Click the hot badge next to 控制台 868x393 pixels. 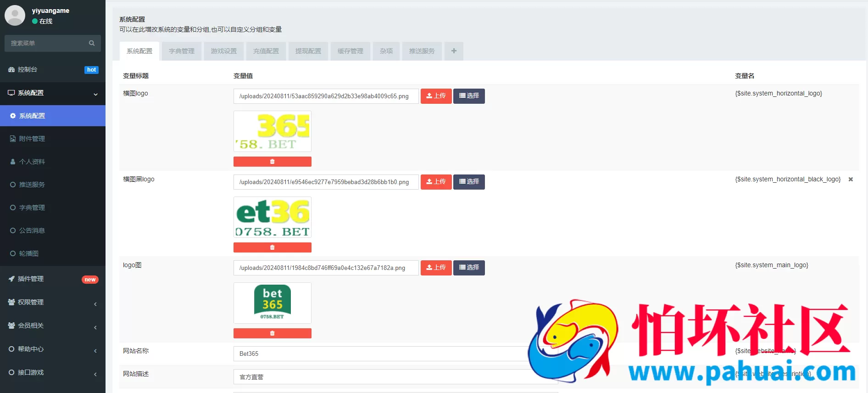click(x=91, y=70)
